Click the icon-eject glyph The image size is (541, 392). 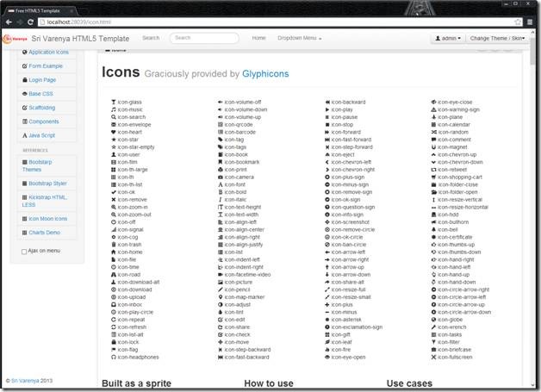coord(327,154)
